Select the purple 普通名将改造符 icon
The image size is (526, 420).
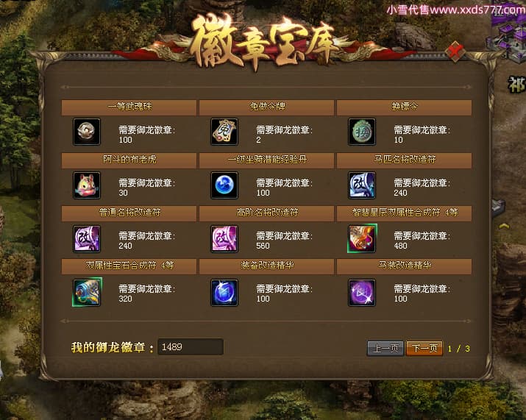coord(87,239)
